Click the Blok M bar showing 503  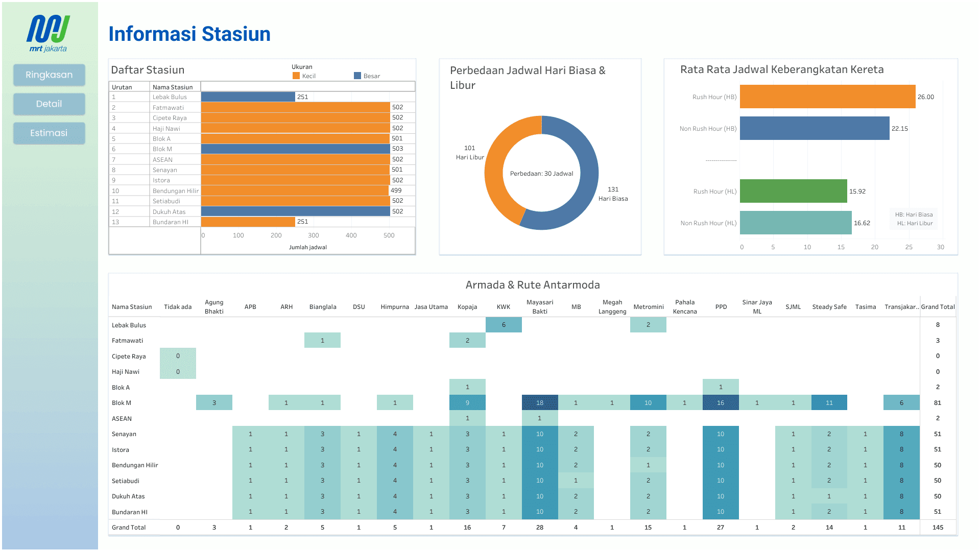[296, 149]
